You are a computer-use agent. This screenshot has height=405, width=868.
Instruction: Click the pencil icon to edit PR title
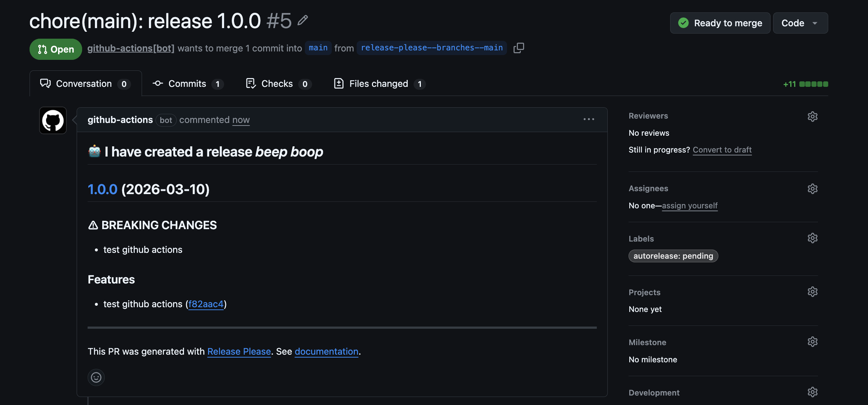(x=303, y=20)
